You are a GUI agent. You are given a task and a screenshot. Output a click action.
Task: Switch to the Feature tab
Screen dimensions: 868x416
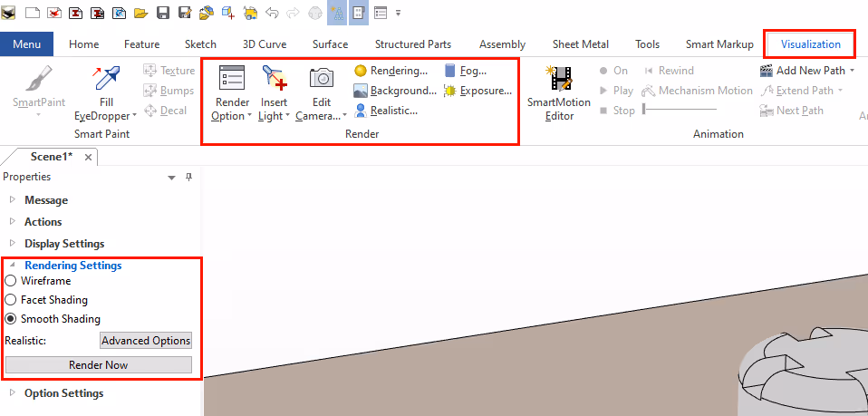(141, 44)
